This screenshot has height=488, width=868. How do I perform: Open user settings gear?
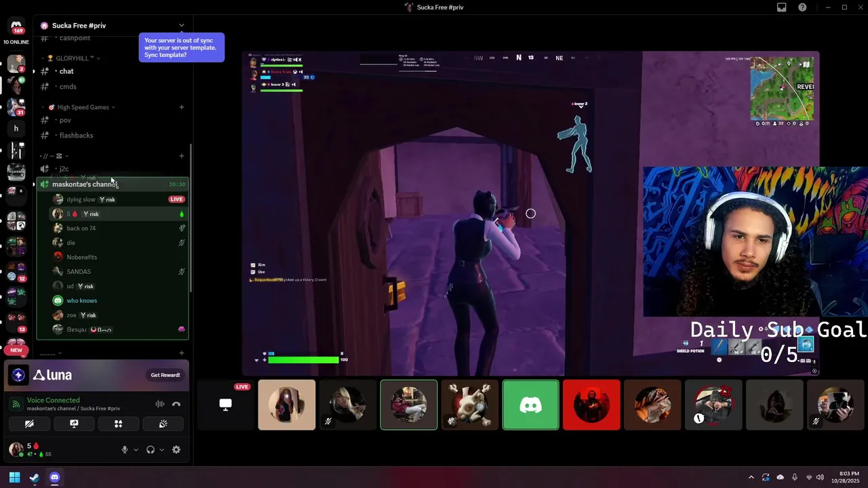coord(176,449)
